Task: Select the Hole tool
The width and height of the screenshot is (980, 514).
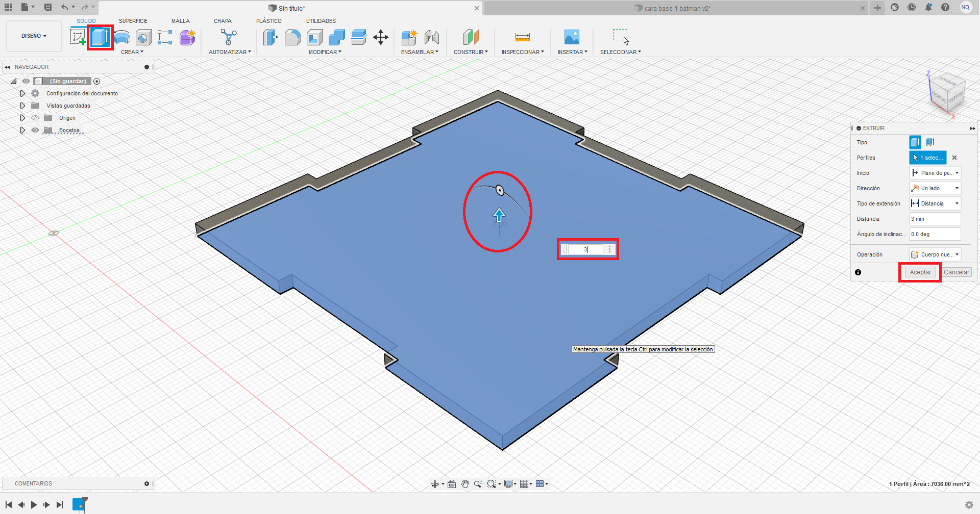Action: point(143,37)
